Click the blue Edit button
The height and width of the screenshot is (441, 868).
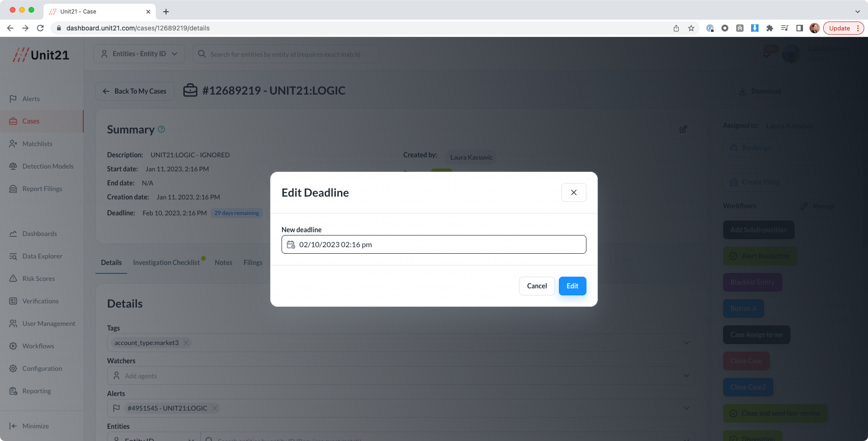pyautogui.click(x=572, y=286)
